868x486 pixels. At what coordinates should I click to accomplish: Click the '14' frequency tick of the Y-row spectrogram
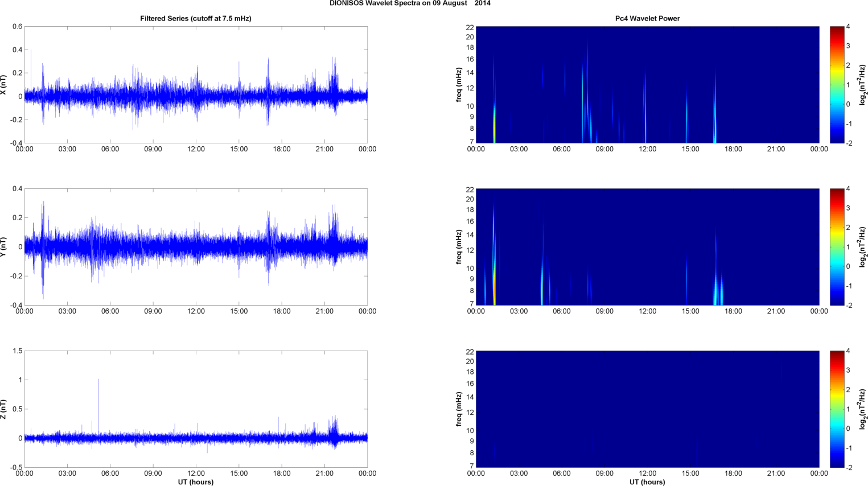tap(470, 235)
